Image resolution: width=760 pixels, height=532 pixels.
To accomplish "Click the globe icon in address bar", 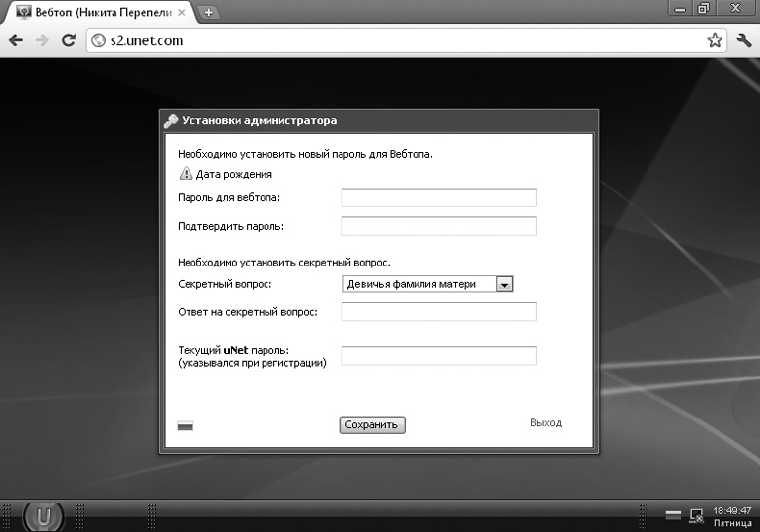I will click(x=99, y=40).
